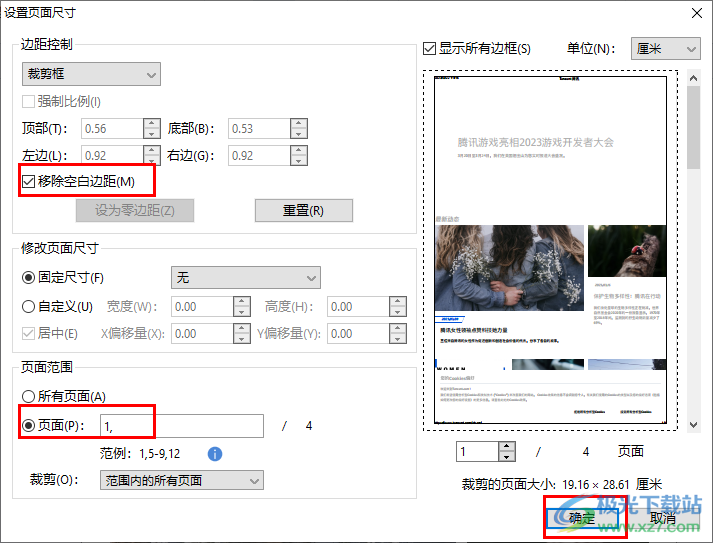Decrease the 顶部 margin with down arrow

(151, 134)
